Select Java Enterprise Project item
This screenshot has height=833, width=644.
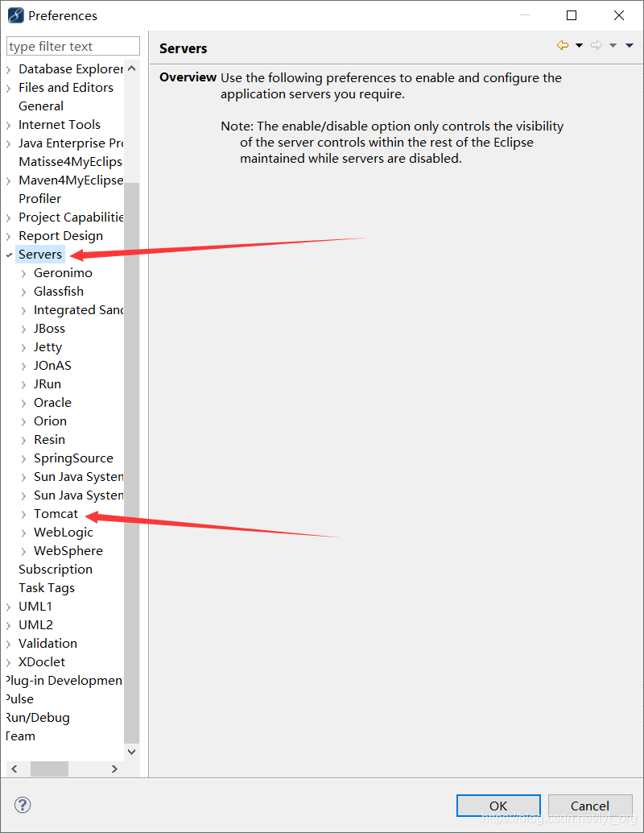pyautogui.click(x=71, y=143)
